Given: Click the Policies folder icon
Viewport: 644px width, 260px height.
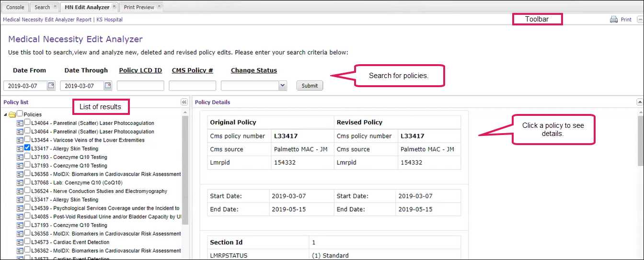Looking at the screenshot, I should pos(12,114).
